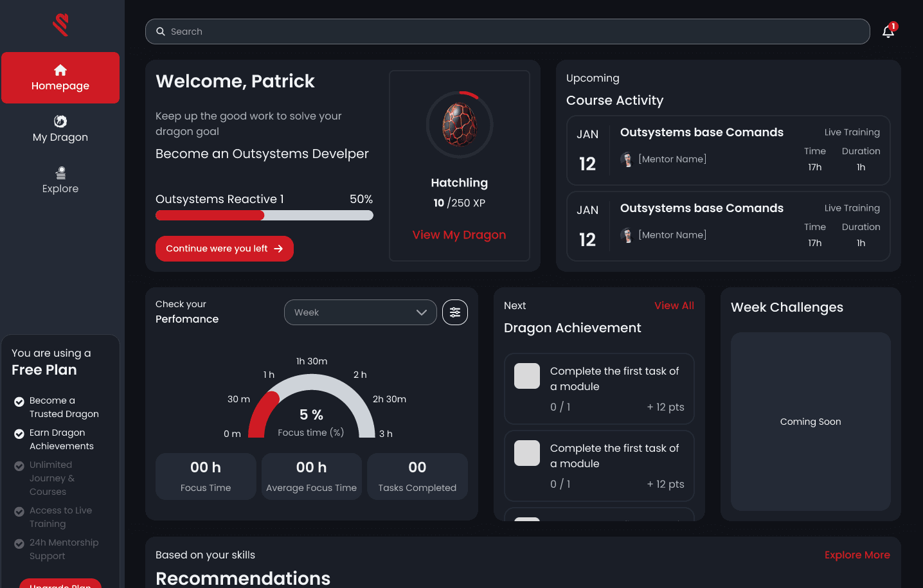This screenshot has height=588, width=923.
Task: Click the home icon in the sidebar
Action: point(60,70)
